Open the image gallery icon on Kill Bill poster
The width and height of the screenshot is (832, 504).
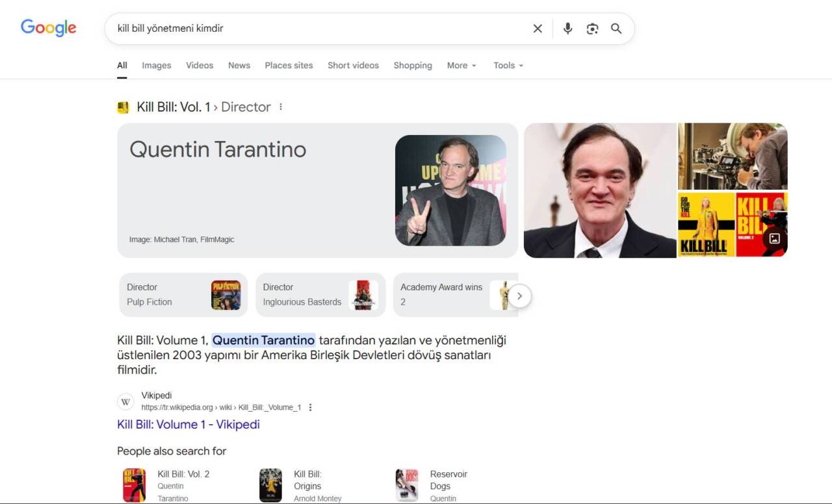pos(773,238)
